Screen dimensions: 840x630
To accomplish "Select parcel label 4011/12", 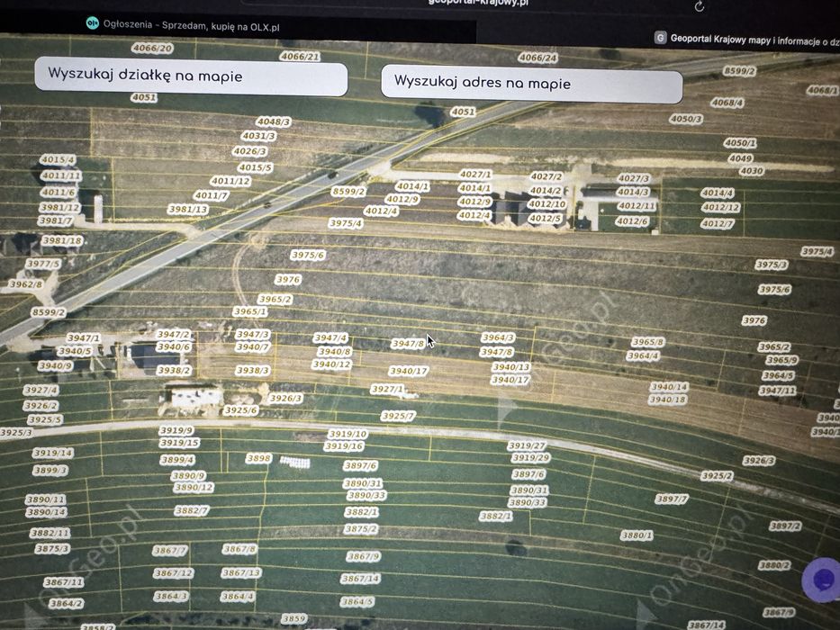I will (x=230, y=181).
